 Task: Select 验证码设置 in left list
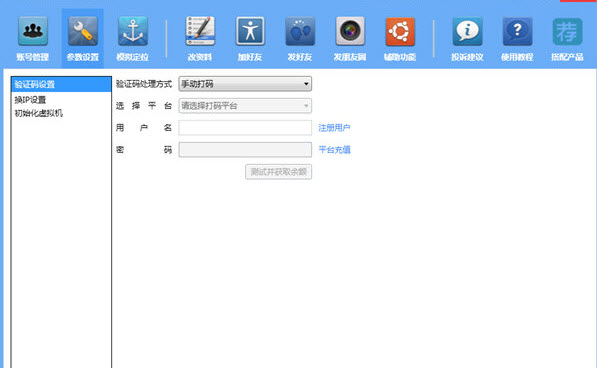[61, 84]
